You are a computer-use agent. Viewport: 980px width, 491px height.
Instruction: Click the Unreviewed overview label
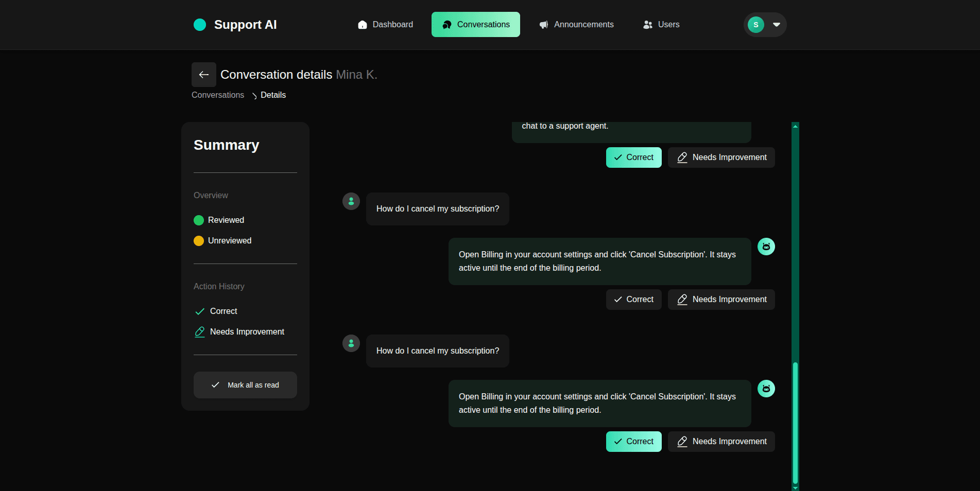[x=230, y=241]
